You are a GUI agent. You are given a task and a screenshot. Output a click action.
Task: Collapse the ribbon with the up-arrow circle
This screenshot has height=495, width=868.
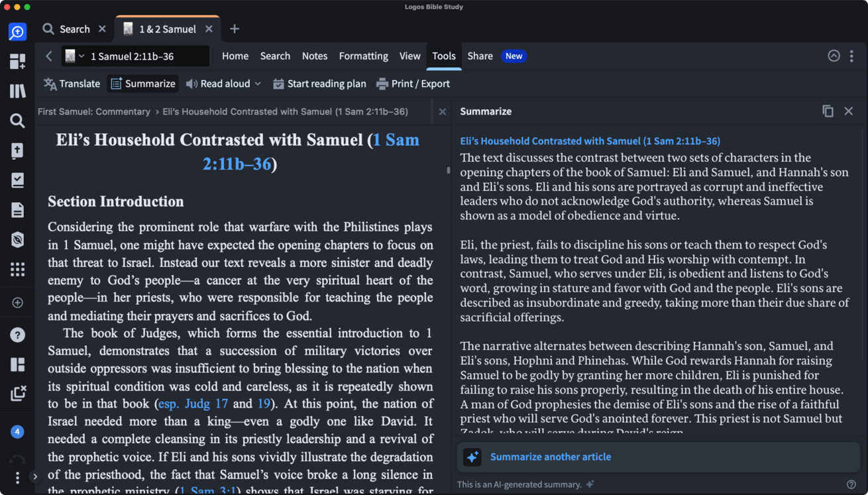click(x=834, y=56)
